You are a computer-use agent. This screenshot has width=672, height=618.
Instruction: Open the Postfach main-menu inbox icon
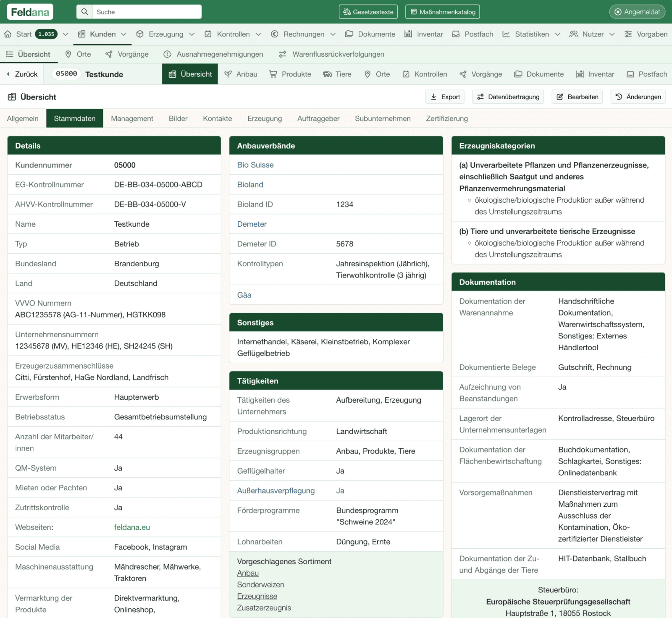click(x=456, y=34)
